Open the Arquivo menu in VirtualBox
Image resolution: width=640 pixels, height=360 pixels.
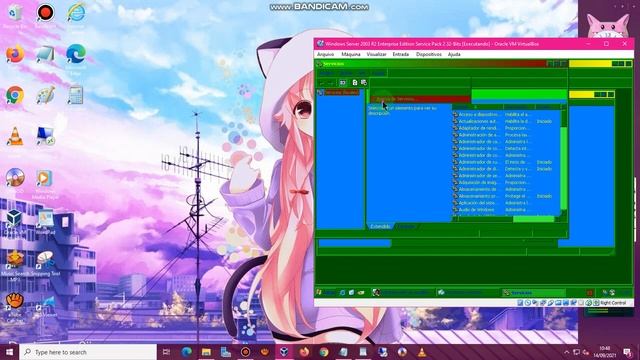click(325, 54)
